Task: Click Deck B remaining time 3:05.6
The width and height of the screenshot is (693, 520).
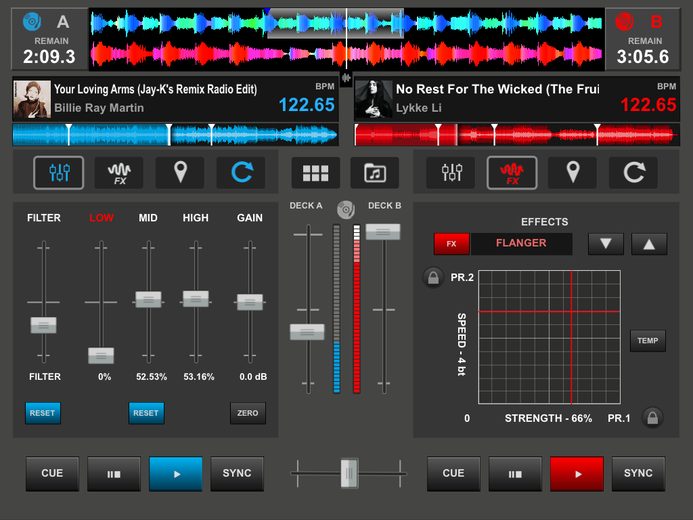Action: click(643, 57)
